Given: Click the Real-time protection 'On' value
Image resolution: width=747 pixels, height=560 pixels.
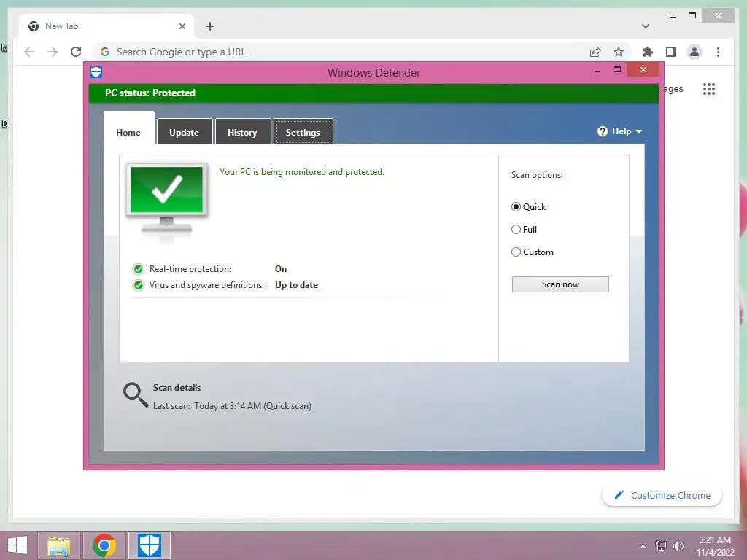Looking at the screenshot, I should click(x=281, y=269).
